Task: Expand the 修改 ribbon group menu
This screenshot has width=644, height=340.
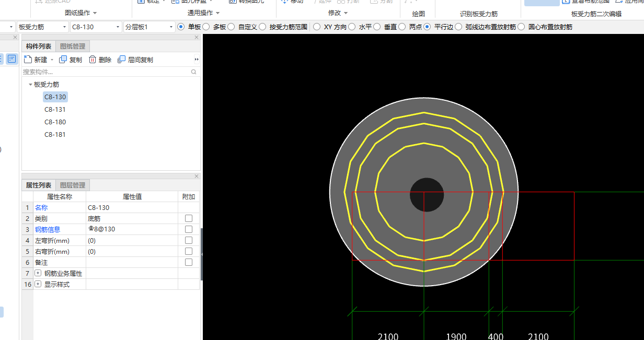Action: pos(346,13)
